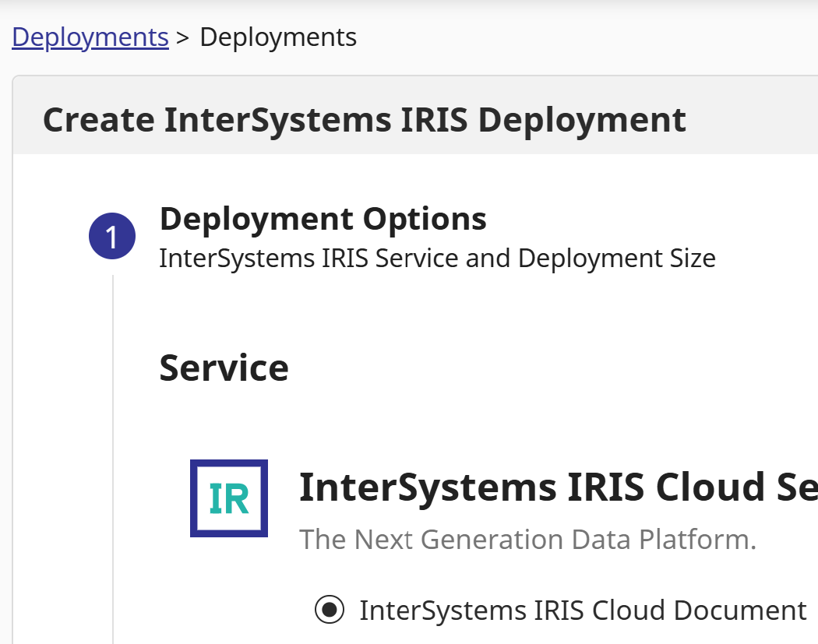Select the step 1 numbered circle
Screen dimensions: 818x644
(x=112, y=237)
